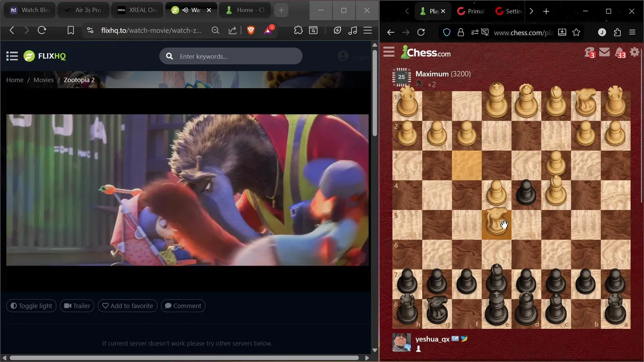This screenshot has height=362, width=644.
Task: Switch to the Primal tab
Action: 471,11
